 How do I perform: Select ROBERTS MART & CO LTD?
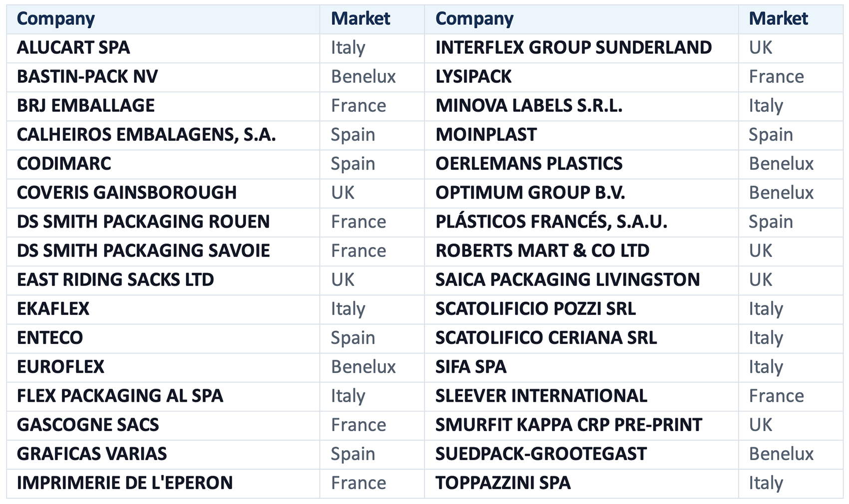pos(542,251)
